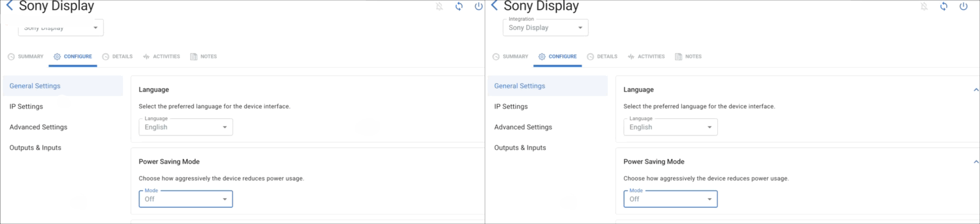Go back using right panel's back arrow
Image resolution: width=980 pixels, height=224 pixels.
[x=494, y=5]
